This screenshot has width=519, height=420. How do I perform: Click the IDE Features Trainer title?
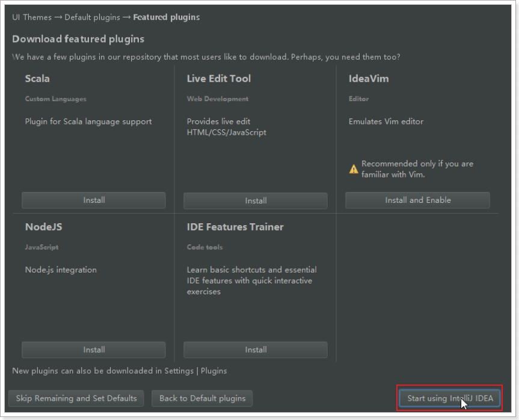pyautogui.click(x=235, y=227)
